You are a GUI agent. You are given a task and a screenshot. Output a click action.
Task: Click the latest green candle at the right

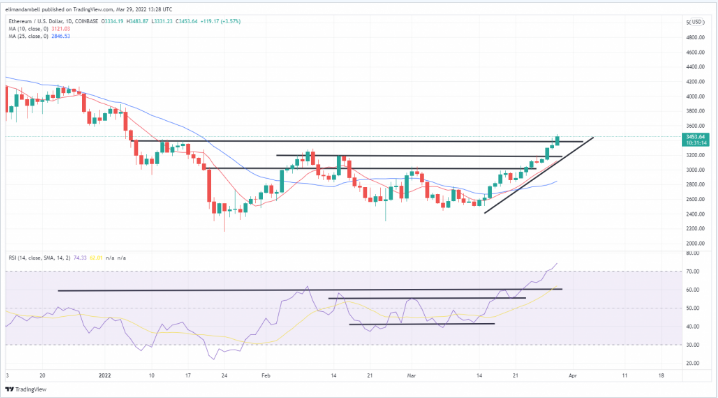[x=557, y=140]
